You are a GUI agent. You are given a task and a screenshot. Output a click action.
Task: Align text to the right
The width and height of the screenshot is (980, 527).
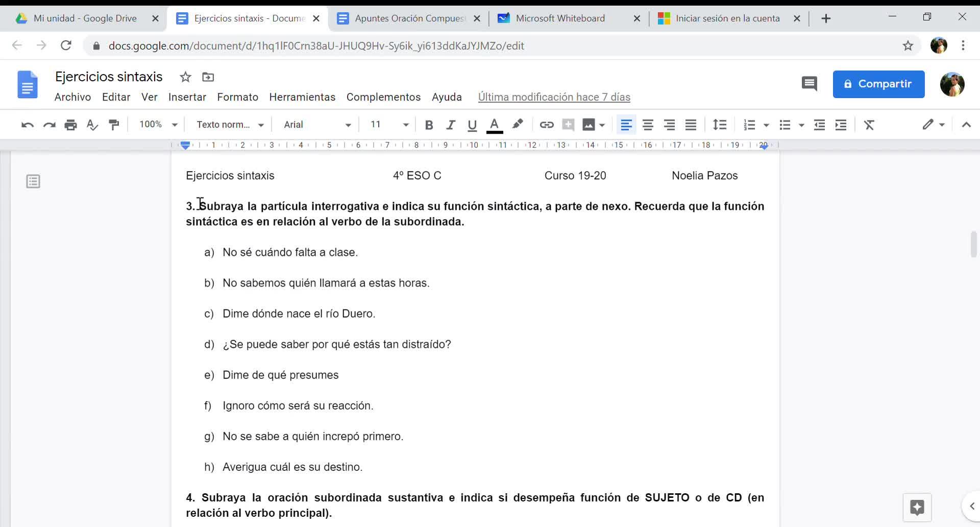669,125
